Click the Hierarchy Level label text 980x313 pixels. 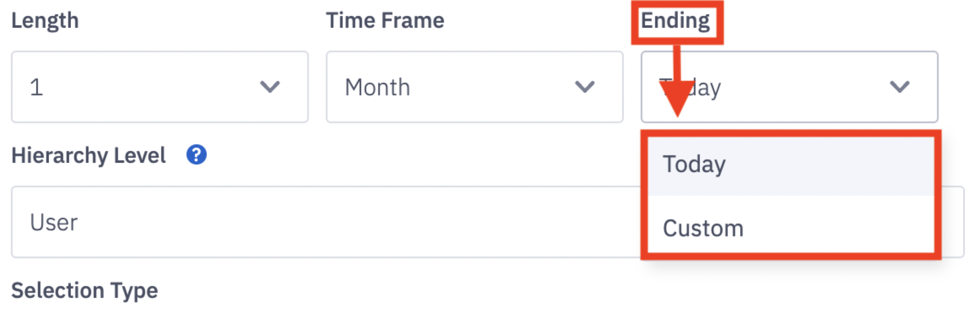coord(89,155)
